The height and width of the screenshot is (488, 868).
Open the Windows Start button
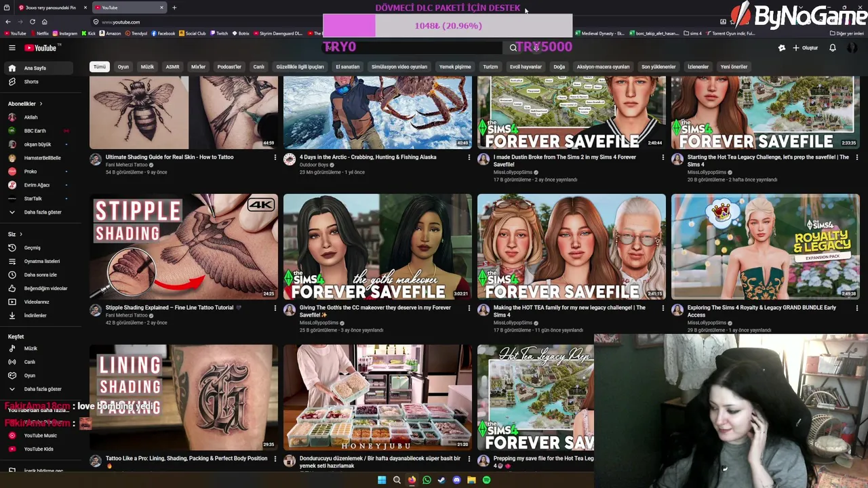pyautogui.click(x=382, y=480)
